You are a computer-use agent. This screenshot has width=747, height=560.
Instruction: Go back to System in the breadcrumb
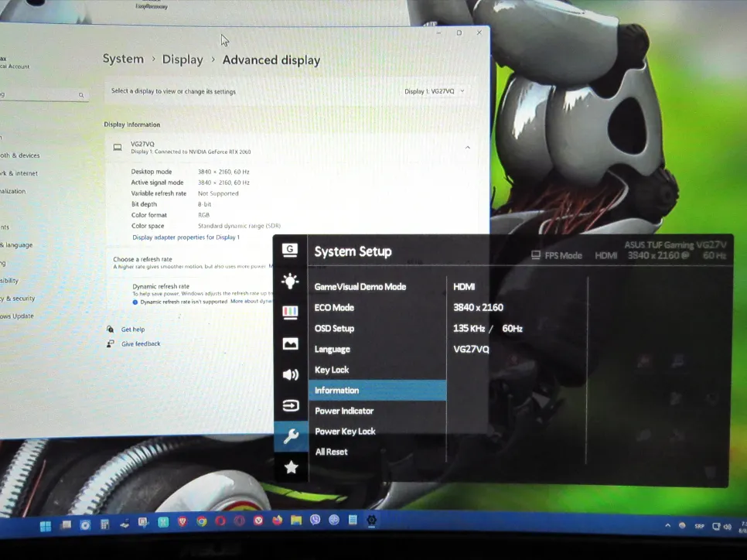(123, 59)
